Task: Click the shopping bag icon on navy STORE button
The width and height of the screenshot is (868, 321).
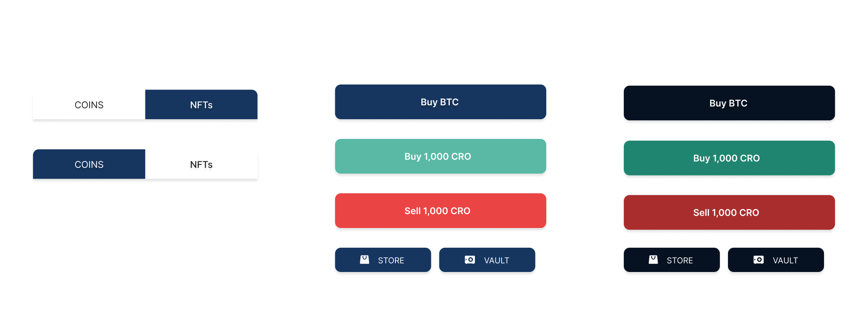Action: pos(365,259)
